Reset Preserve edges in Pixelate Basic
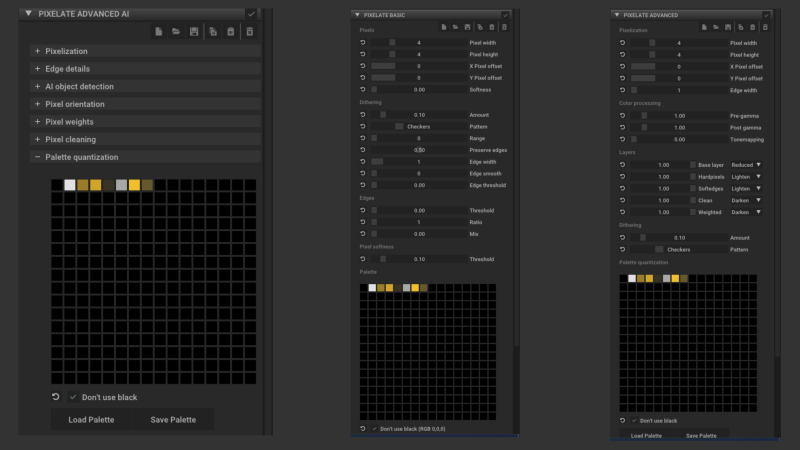The image size is (800, 450). pyautogui.click(x=363, y=150)
